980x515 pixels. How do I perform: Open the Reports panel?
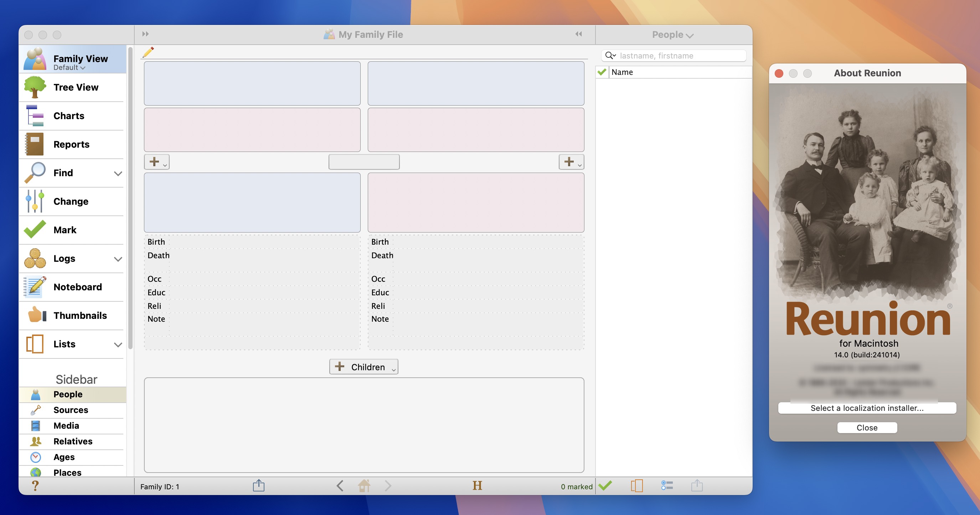[71, 144]
